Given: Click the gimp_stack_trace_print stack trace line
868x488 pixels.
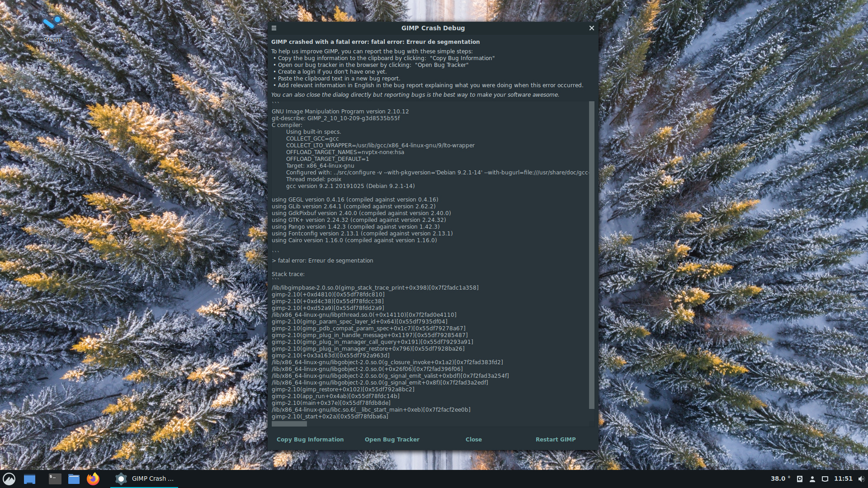Looking at the screenshot, I should (x=375, y=288).
